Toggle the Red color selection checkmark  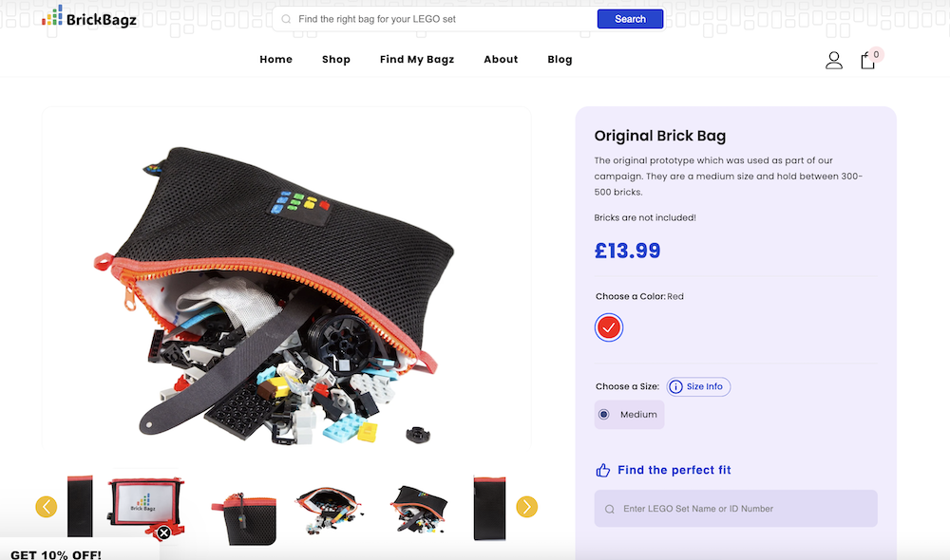click(x=608, y=327)
